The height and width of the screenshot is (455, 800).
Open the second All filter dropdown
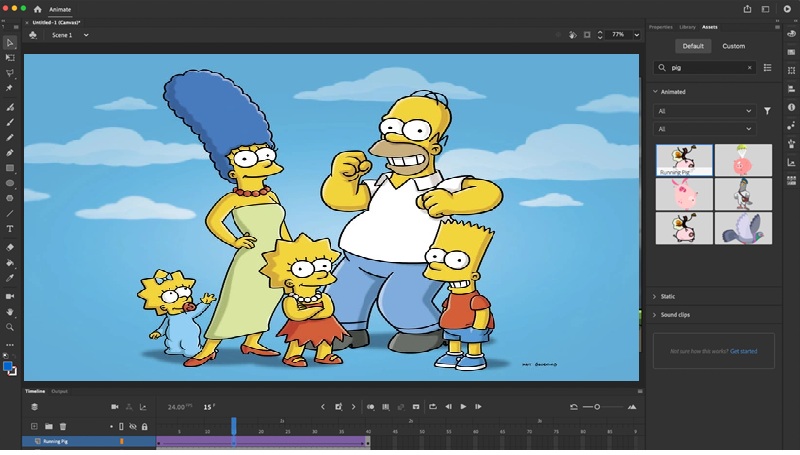click(705, 129)
